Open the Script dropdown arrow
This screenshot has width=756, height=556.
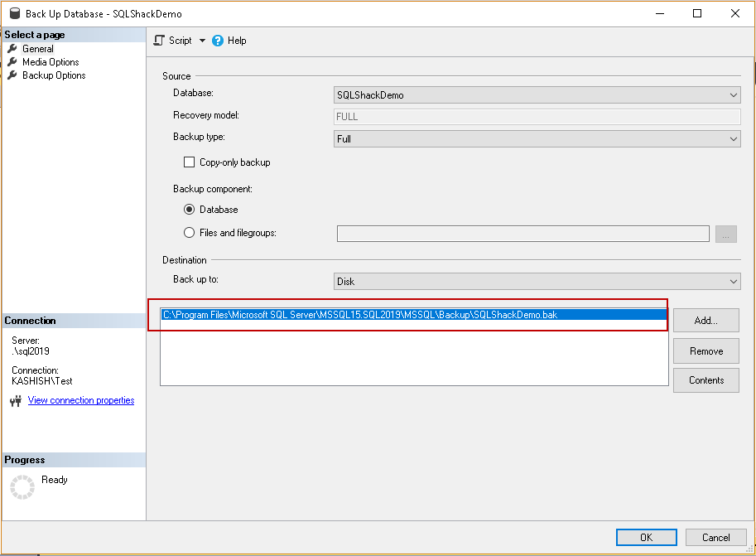point(203,41)
